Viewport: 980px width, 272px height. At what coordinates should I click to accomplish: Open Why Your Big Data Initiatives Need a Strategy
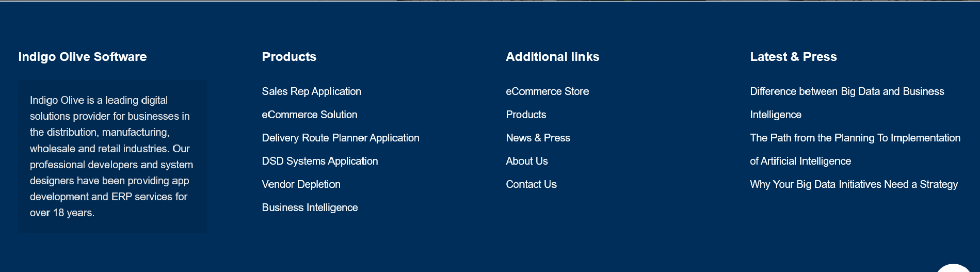point(854,184)
